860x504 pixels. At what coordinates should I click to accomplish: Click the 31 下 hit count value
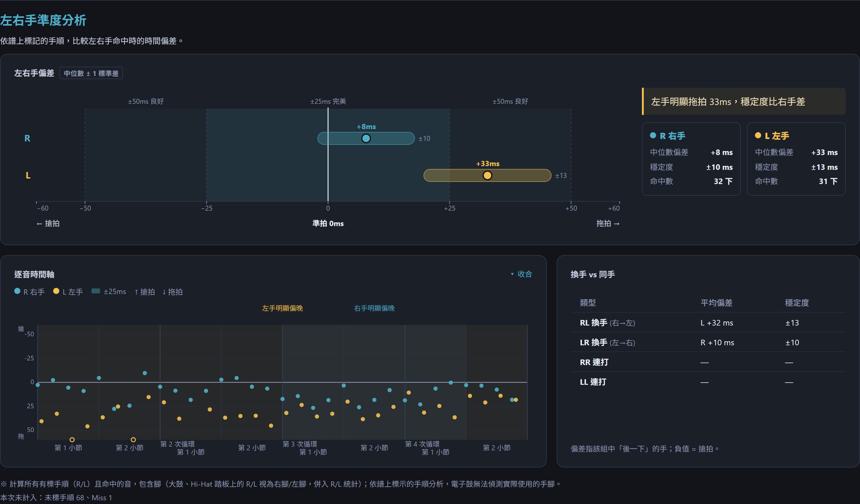click(828, 181)
